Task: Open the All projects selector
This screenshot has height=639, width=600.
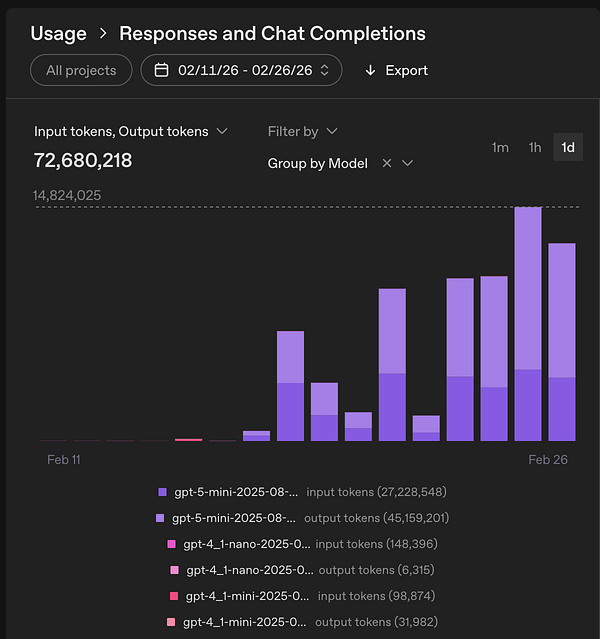Action: coord(80,70)
